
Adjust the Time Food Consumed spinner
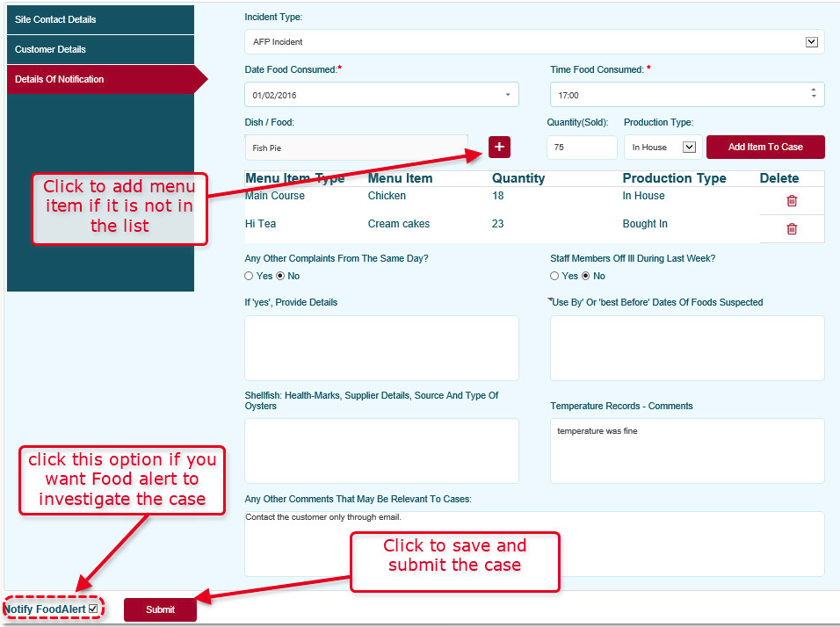pos(813,94)
